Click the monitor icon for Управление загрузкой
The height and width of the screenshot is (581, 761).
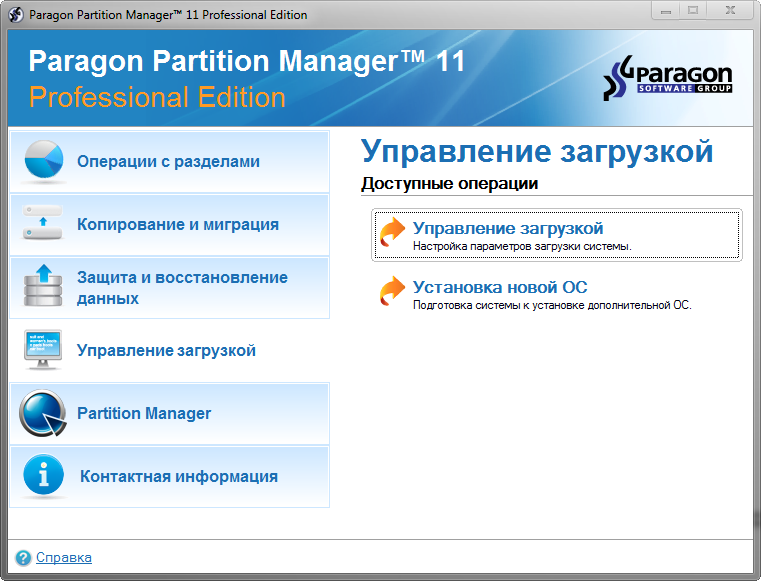42,350
